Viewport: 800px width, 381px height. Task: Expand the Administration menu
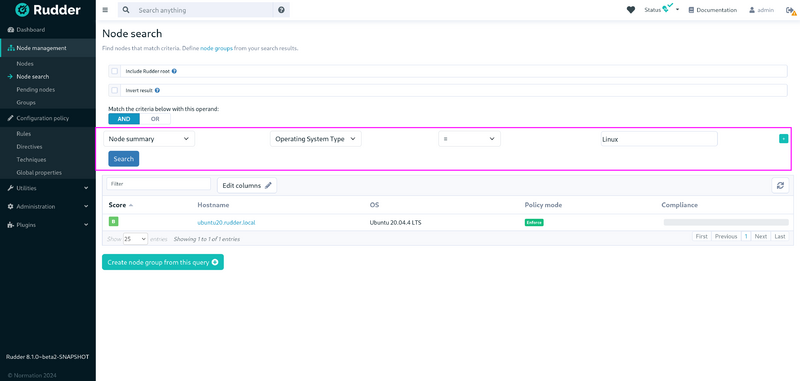[48, 207]
